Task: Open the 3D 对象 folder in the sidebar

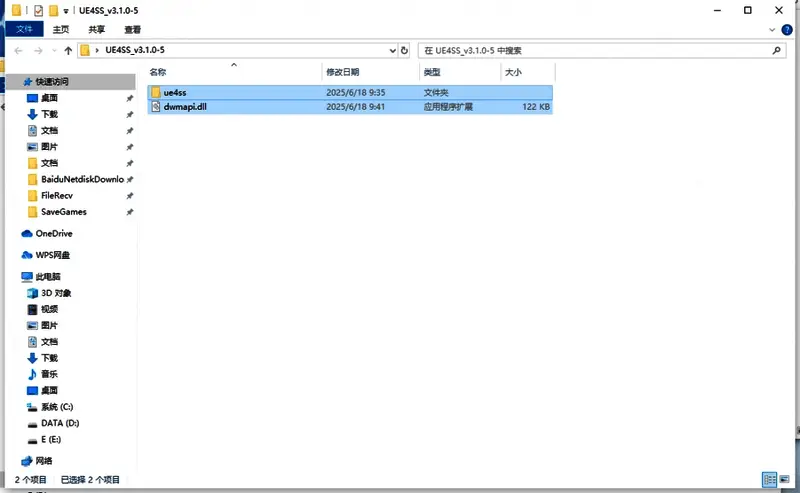Action: (x=55, y=293)
